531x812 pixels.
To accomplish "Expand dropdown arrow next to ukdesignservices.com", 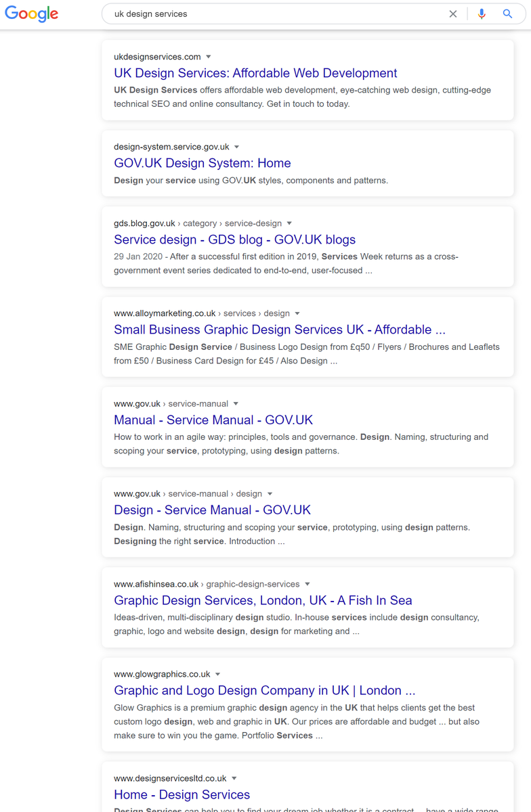I will pos(209,57).
